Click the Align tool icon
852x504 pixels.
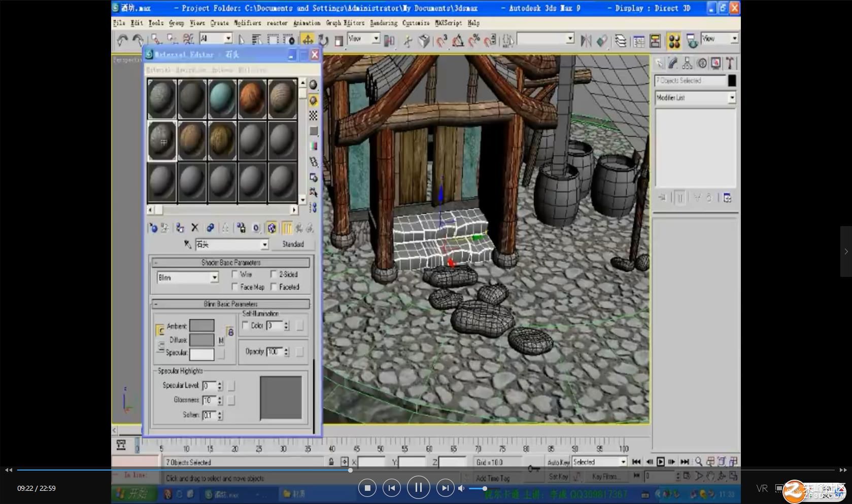coord(602,41)
